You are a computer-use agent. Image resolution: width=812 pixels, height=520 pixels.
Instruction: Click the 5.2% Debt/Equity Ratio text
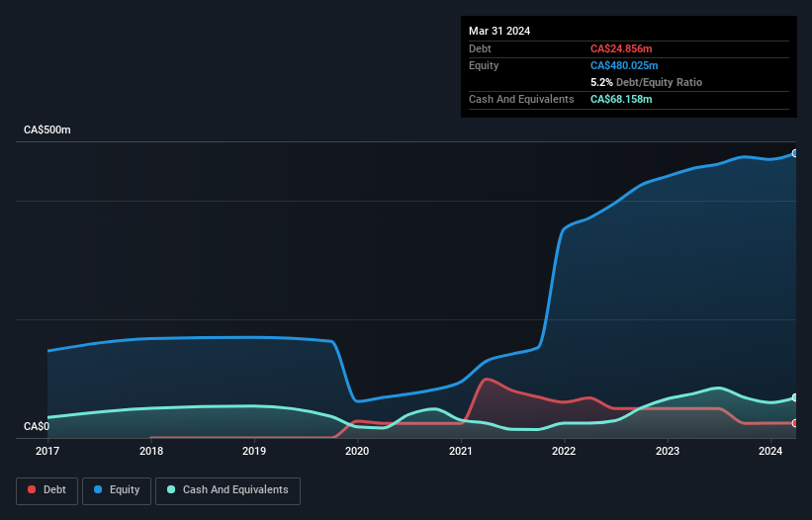[646, 82]
